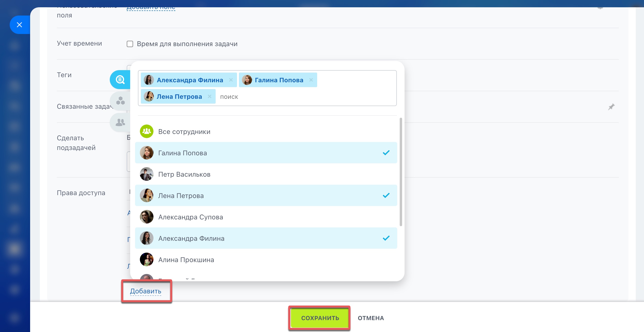
Task: Select Петр Васильков in the employee list
Action: point(266,174)
